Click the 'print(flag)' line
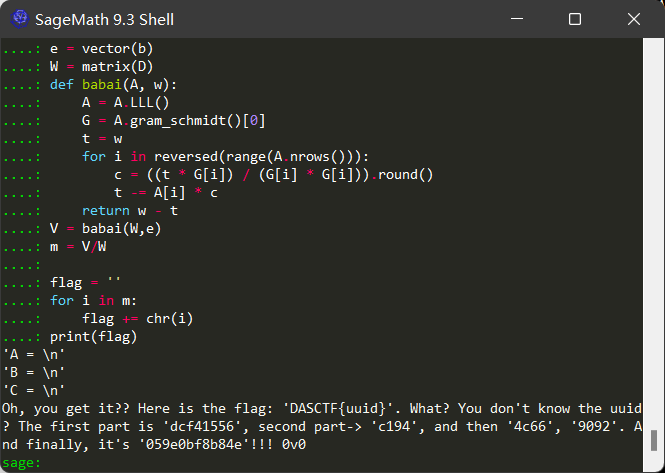The height and width of the screenshot is (473, 665). [x=93, y=337]
